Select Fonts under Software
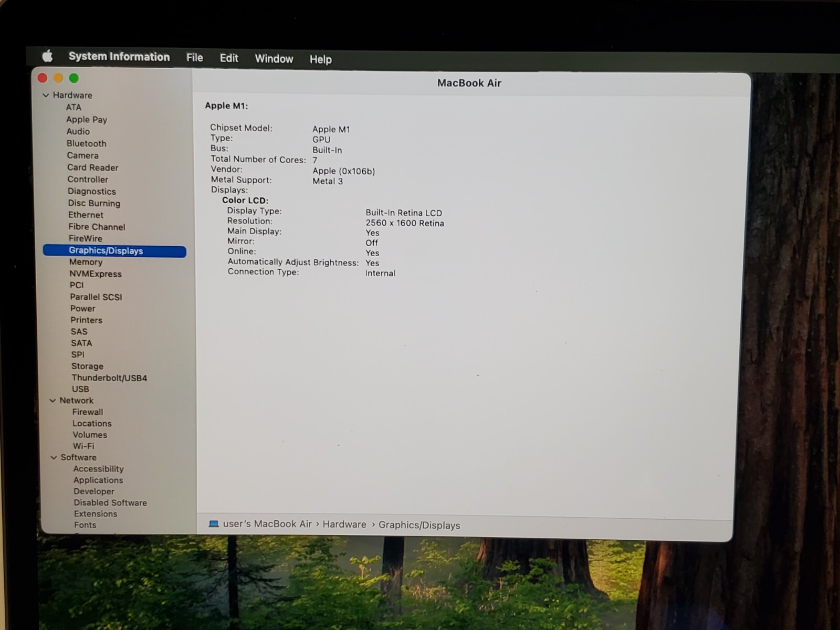This screenshot has width=840, height=630. point(85,525)
